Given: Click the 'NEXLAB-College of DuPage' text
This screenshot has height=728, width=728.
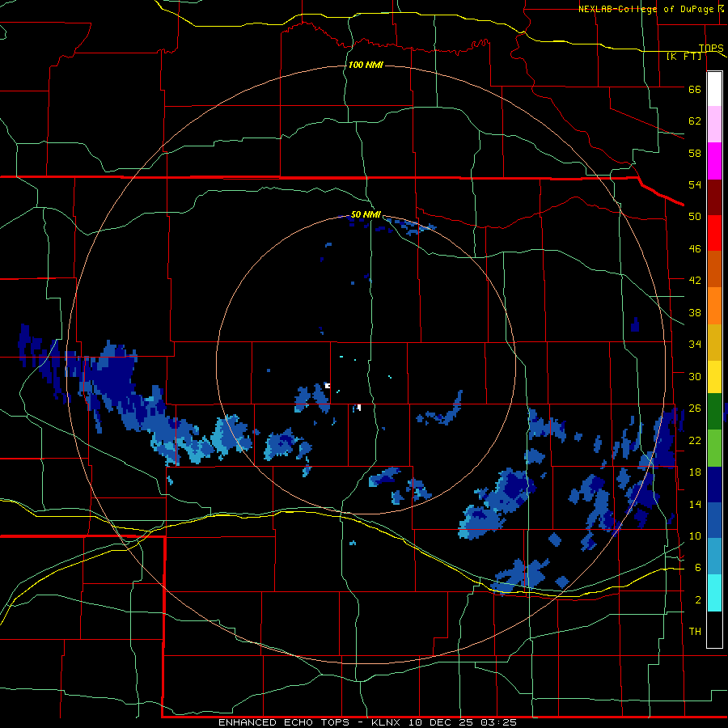Looking at the screenshot, I should click(x=647, y=9).
